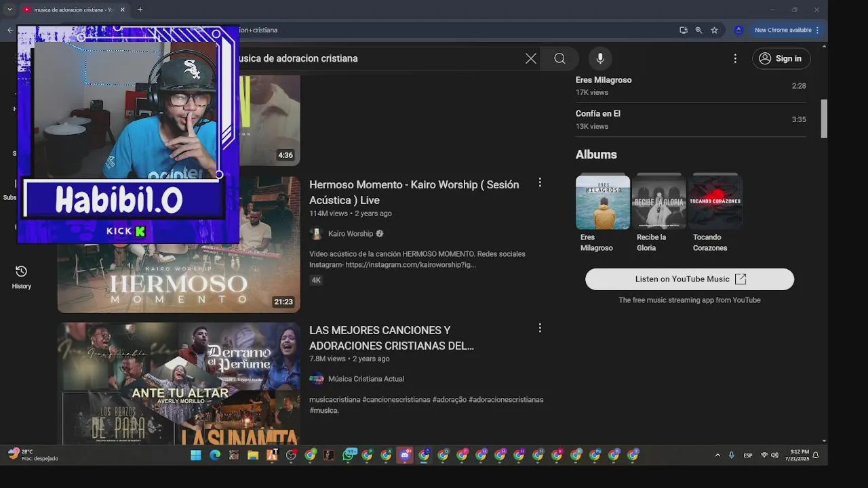The width and height of the screenshot is (868, 488).
Task: Open Chrome tab search dropdown
Action: tap(9, 9)
